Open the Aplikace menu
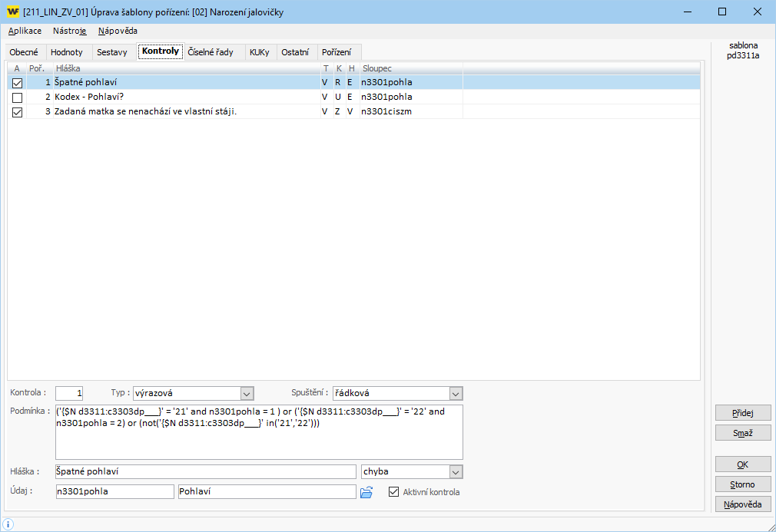The height and width of the screenshot is (532, 776). click(25, 31)
